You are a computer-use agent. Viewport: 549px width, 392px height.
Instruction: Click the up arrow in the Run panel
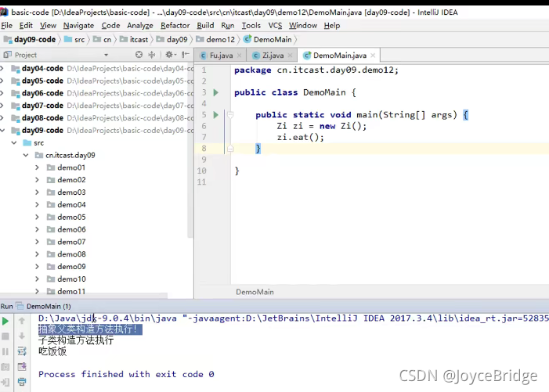[x=22, y=321]
